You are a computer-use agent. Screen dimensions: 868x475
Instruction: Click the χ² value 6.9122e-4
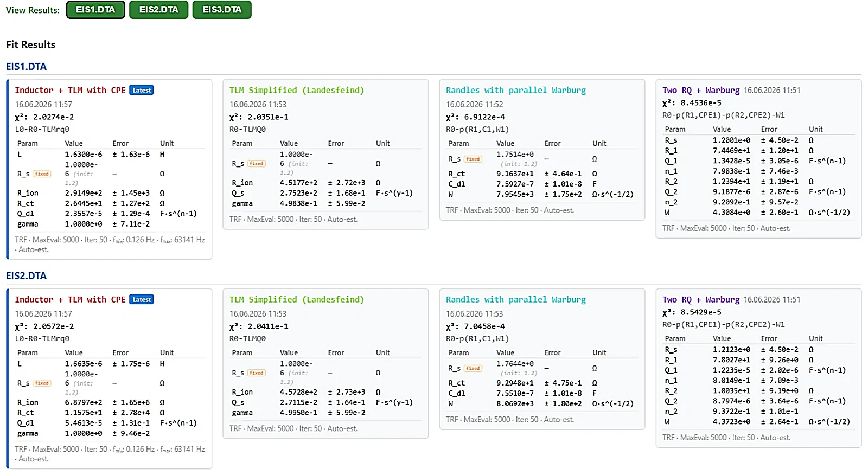tap(484, 117)
